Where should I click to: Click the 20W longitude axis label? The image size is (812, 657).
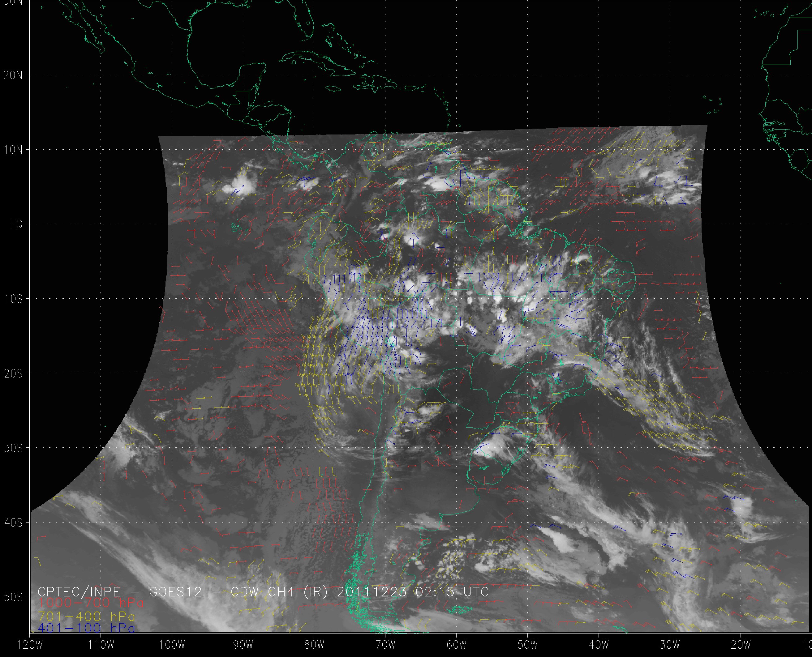pyautogui.click(x=741, y=645)
